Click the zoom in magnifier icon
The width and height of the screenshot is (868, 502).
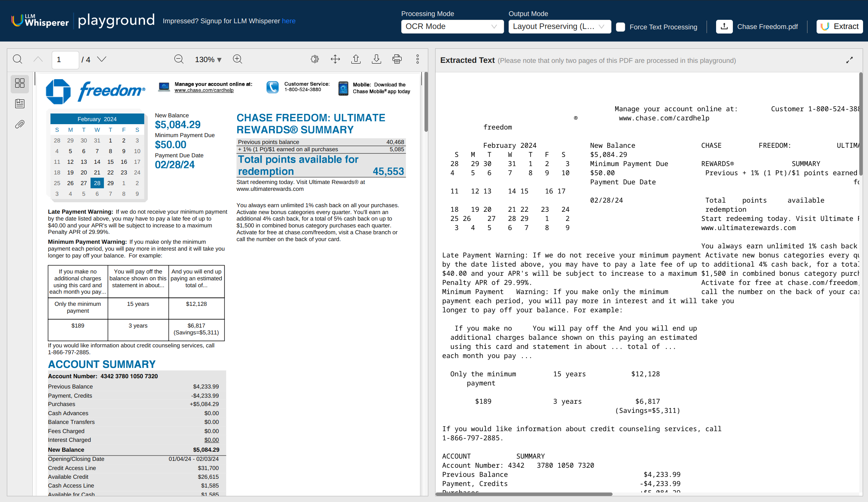pyautogui.click(x=238, y=59)
